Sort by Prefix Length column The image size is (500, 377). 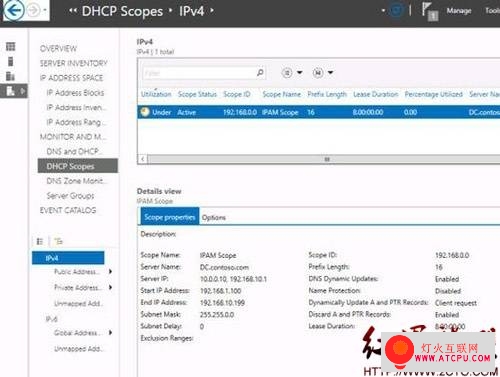click(x=327, y=94)
